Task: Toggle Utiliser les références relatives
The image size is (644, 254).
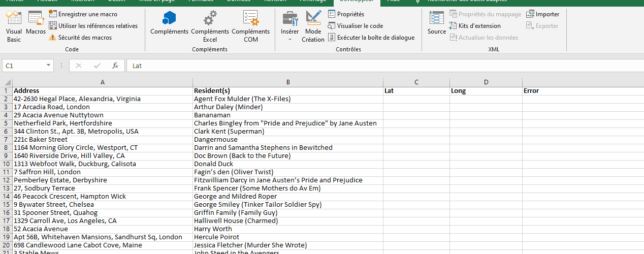Action: 93,26
